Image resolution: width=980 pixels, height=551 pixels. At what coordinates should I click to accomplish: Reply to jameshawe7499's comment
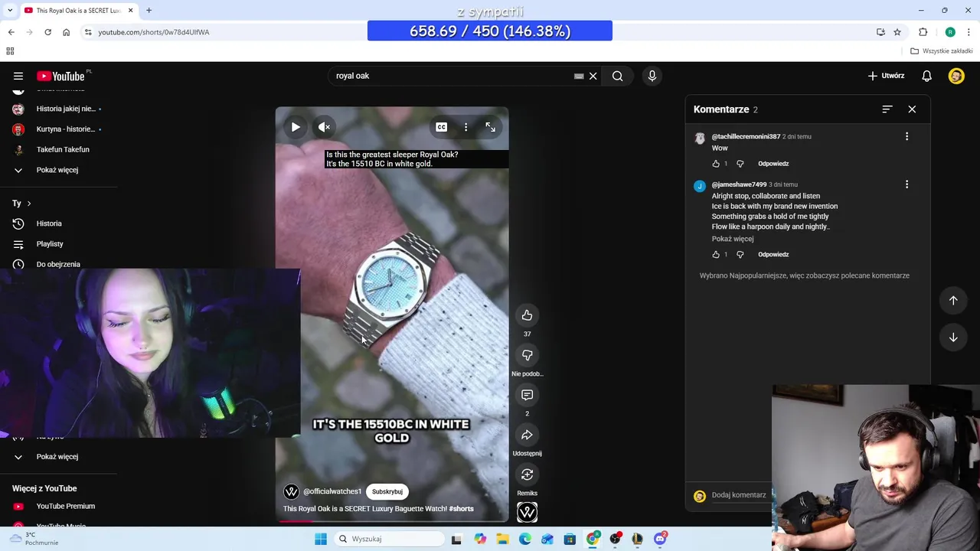773,255
